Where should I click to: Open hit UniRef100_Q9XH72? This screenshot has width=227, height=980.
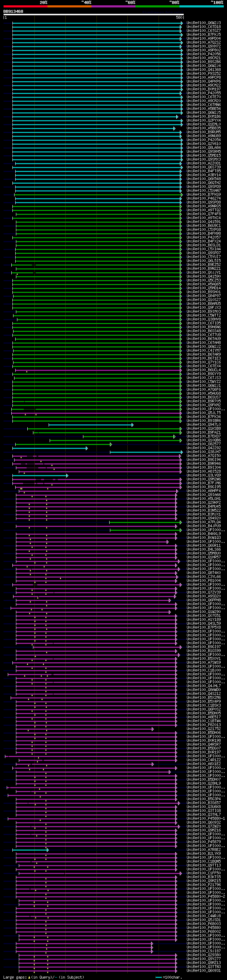pos(203,46)
